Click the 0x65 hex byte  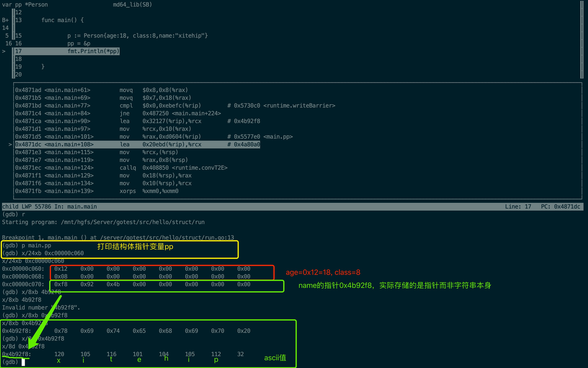(x=139, y=331)
